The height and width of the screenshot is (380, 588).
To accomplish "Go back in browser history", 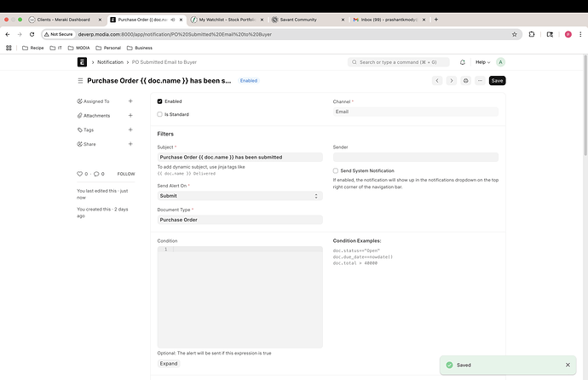I will click(x=8, y=34).
